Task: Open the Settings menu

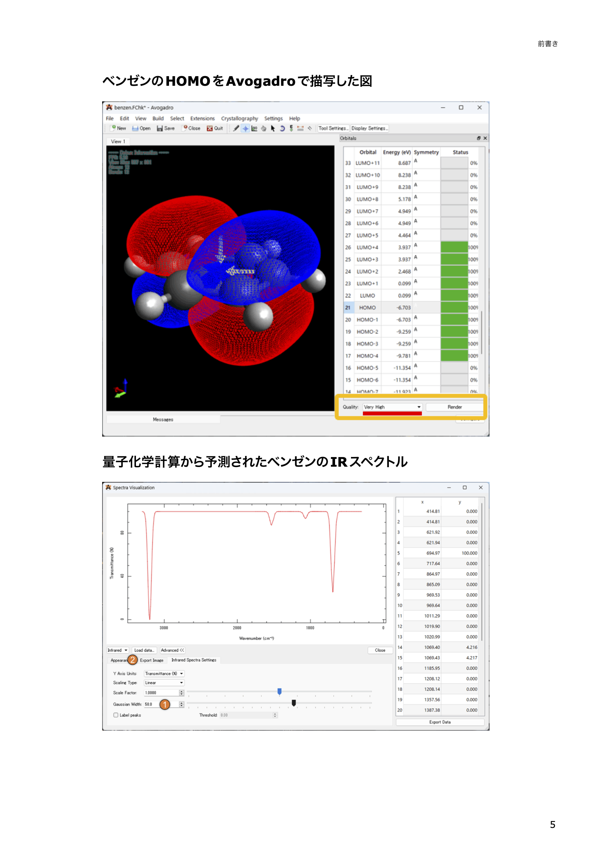Action: coord(273,118)
